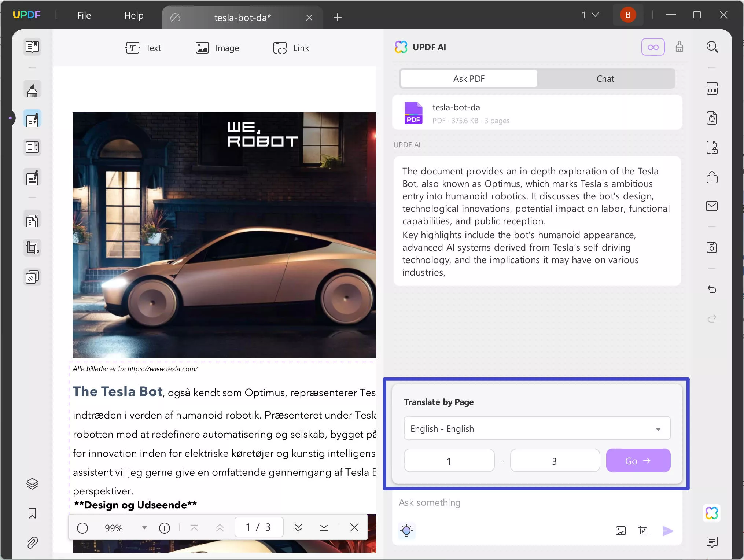
Task: Save the document with the disk icon
Action: [712, 247]
